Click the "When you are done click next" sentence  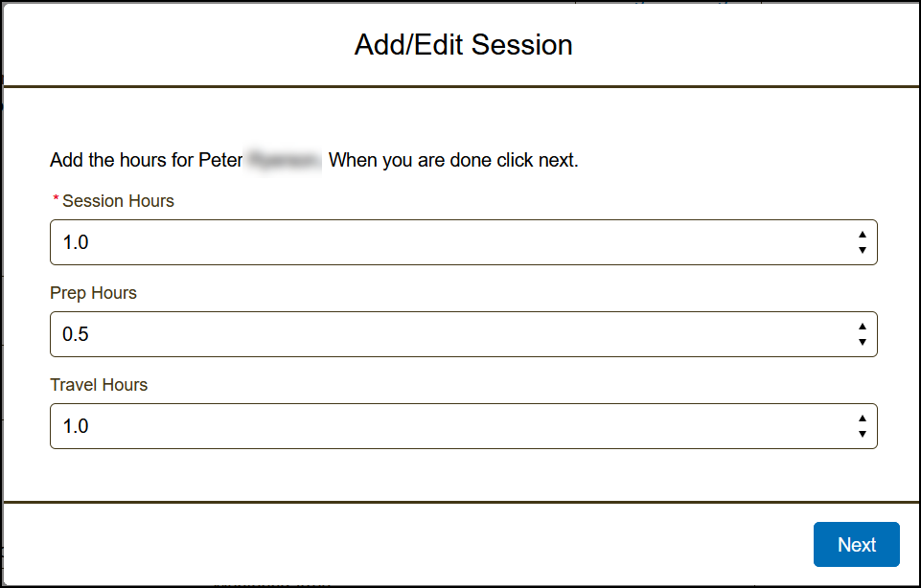pos(453,160)
